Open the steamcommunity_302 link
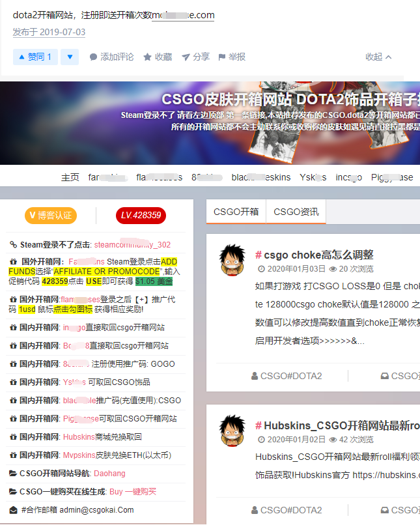 [132, 245]
